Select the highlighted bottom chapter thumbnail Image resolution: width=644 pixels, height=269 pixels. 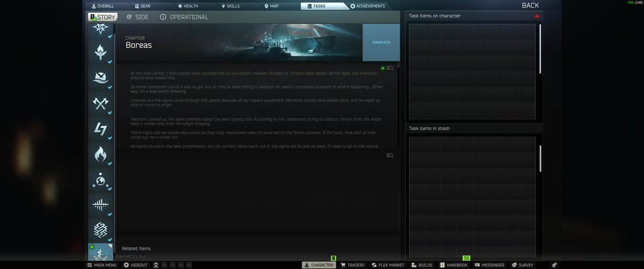tap(100, 252)
